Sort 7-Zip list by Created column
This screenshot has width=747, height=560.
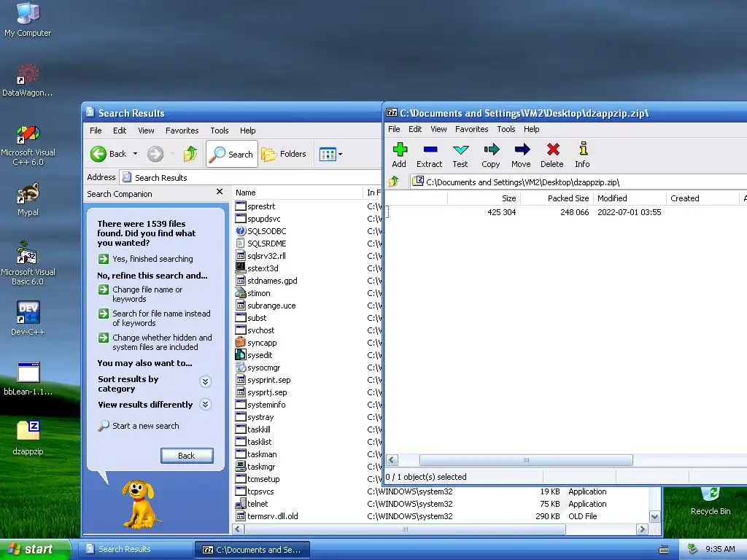(x=703, y=198)
